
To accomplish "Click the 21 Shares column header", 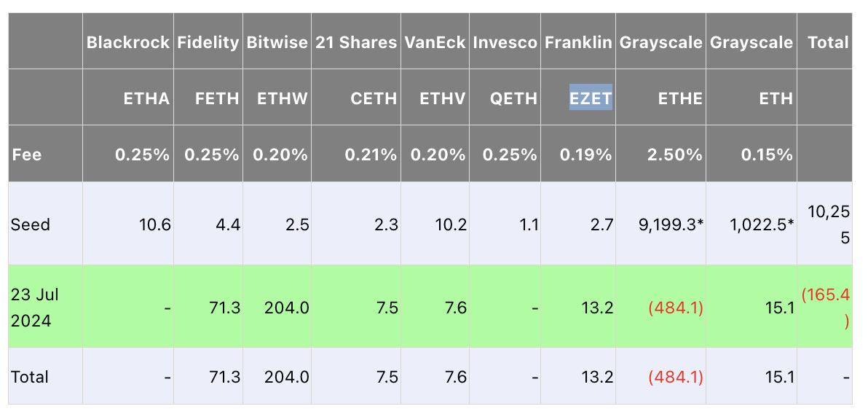I will coord(357,42).
